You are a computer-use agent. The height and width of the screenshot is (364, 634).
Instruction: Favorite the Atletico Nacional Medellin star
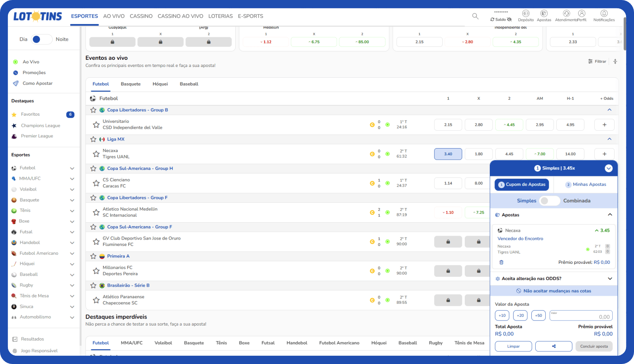pyautogui.click(x=96, y=212)
